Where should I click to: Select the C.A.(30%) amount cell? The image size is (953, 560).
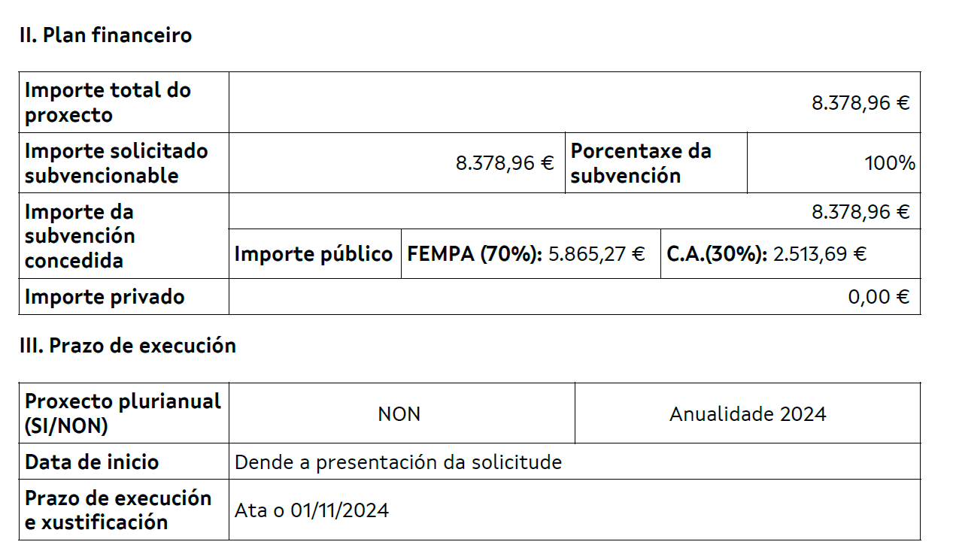766,254
